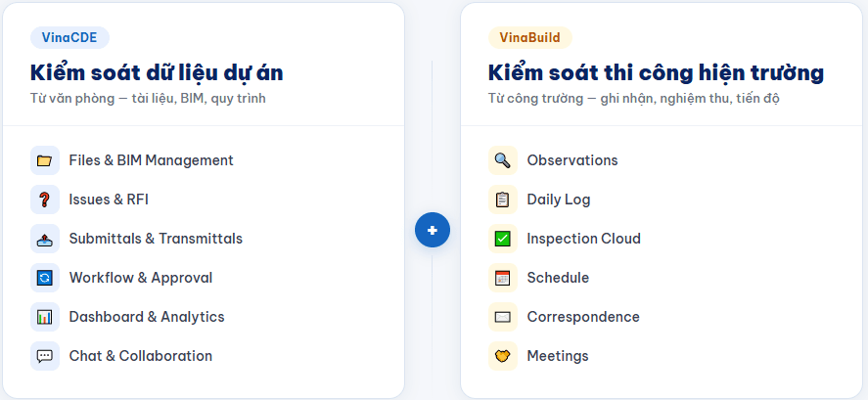Image resolution: width=868 pixels, height=400 pixels.
Task: Click the VinaBuild badge label
Action: (529, 37)
